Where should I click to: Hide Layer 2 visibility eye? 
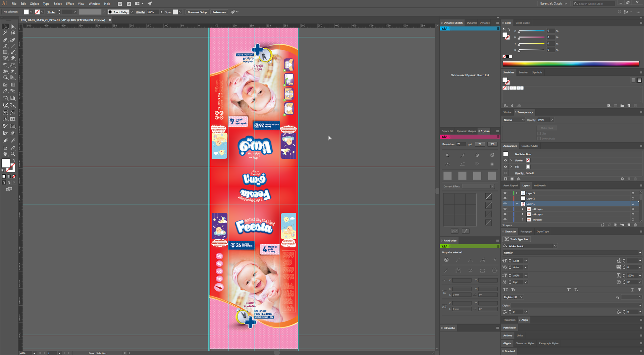point(505,198)
